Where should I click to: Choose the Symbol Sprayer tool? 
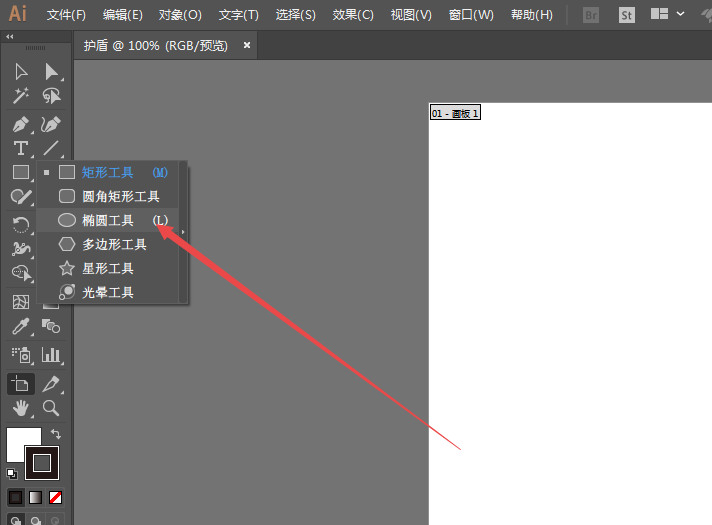click(x=21, y=355)
